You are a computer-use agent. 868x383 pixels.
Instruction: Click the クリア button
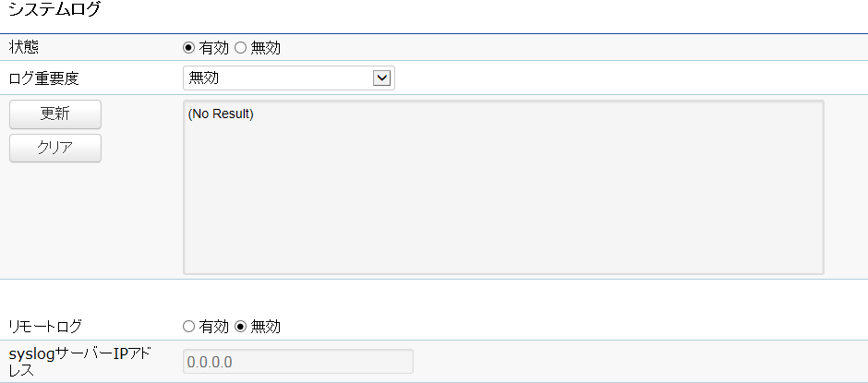[55, 148]
